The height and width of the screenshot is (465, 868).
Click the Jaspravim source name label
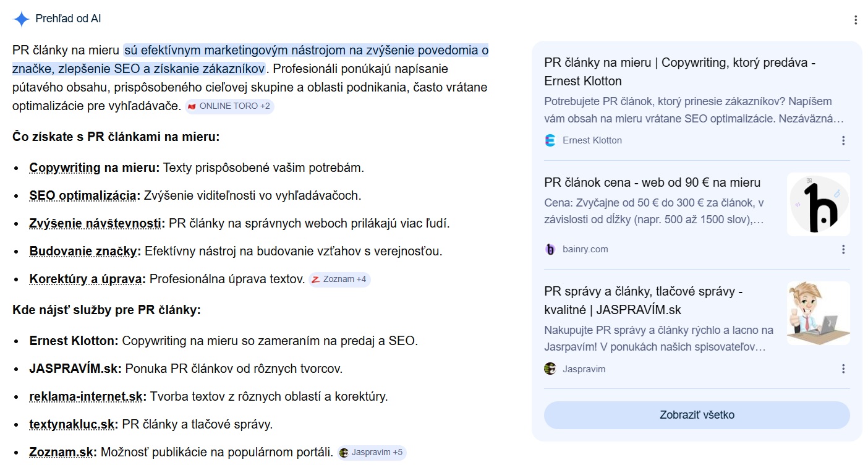click(584, 369)
